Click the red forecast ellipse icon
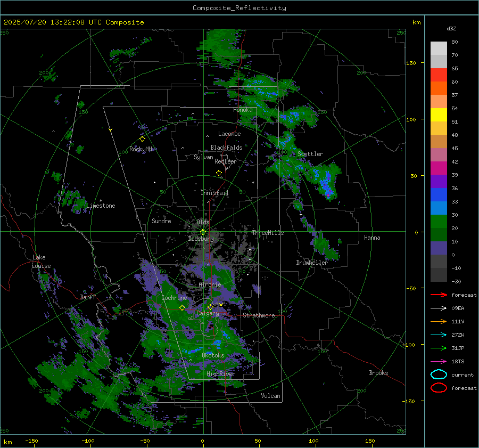479x448 pixels. (x=439, y=388)
